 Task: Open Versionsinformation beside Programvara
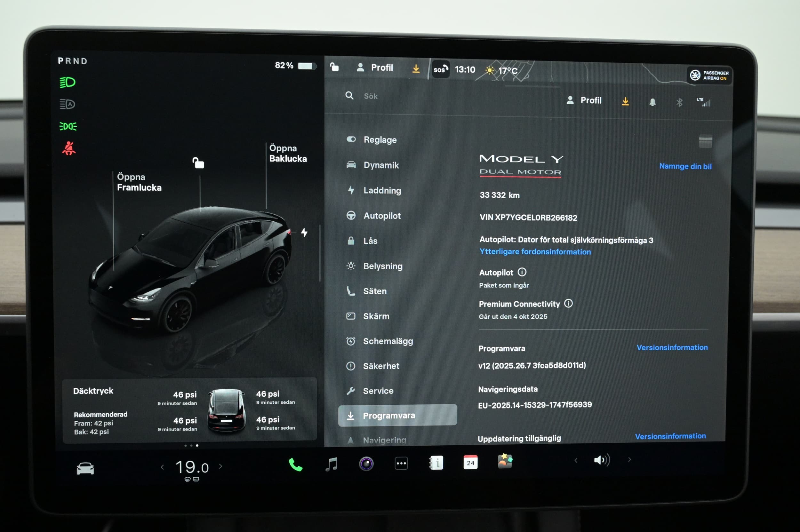(x=672, y=347)
